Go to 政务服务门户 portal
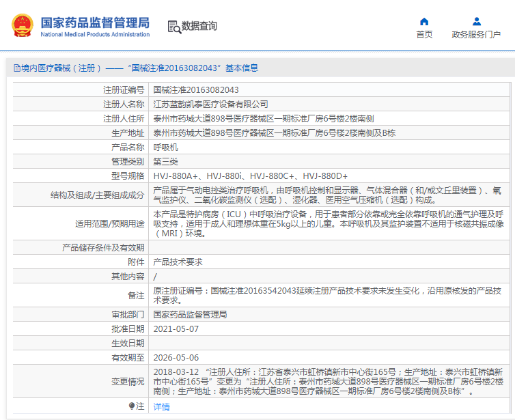 click(476, 34)
